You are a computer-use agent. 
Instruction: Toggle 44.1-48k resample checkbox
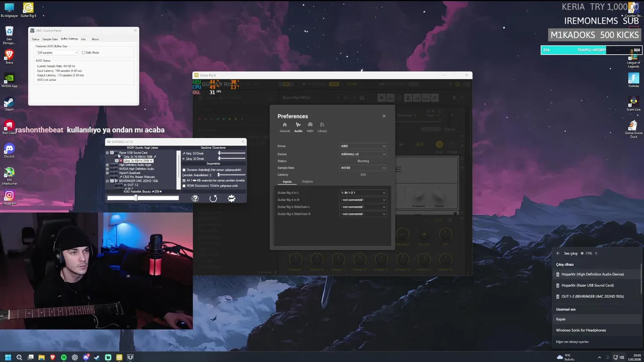click(184, 180)
